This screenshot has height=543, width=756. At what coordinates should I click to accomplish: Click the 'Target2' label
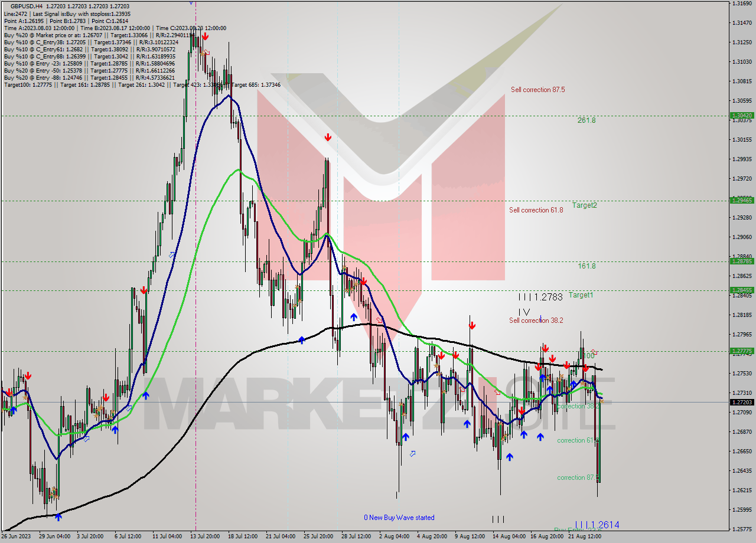584,205
